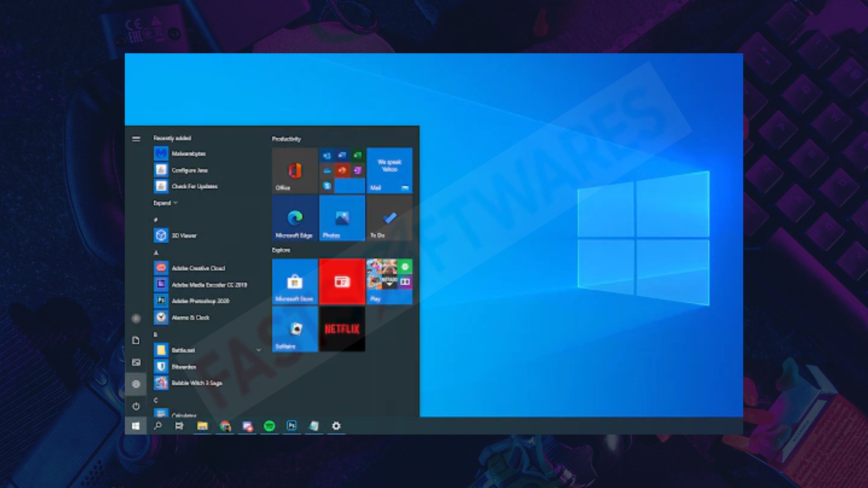This screenshot has width=868, height=488.
Task: Click the Search icon on the taskbar
Action: [x=158, y=426]
